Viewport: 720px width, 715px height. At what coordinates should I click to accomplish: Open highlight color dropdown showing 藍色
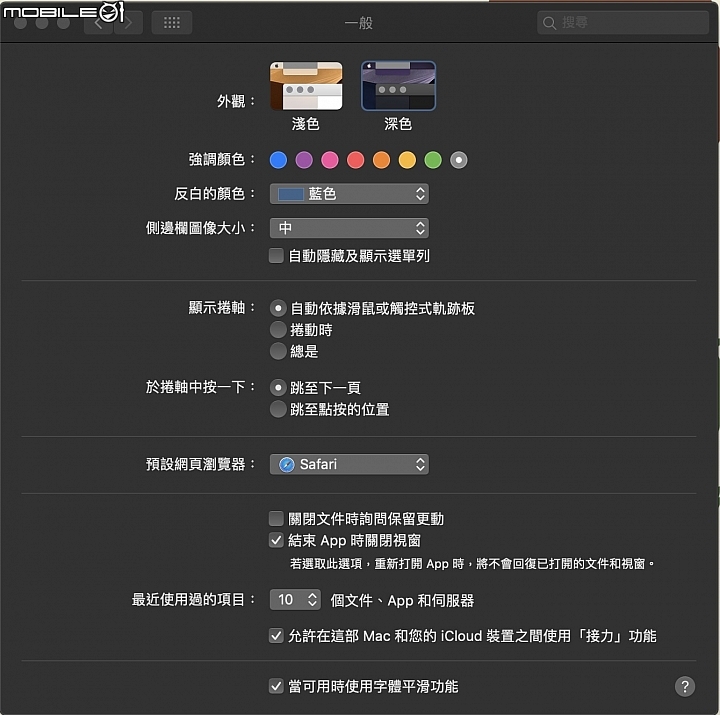pyautogui.click(x=349, y=194)
